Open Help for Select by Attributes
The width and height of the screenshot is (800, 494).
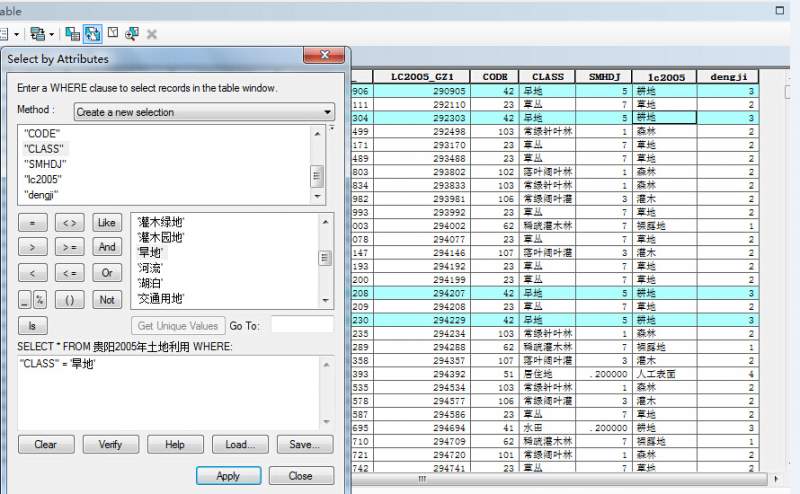[175, 444]
